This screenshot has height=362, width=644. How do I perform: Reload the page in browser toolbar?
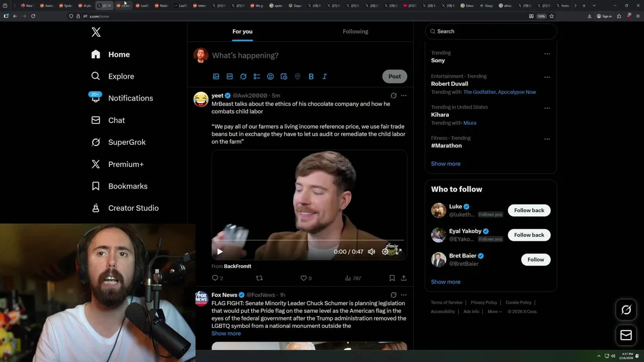tap(33, 16)
